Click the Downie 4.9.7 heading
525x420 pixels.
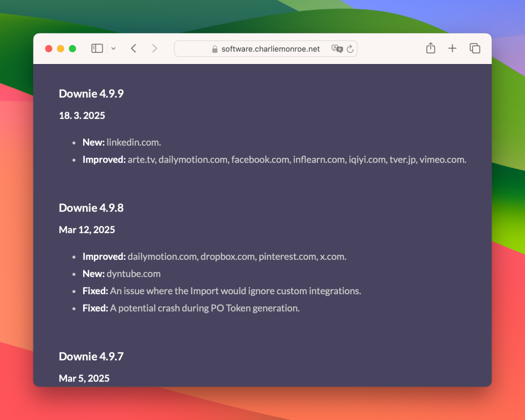click(91, 356)
